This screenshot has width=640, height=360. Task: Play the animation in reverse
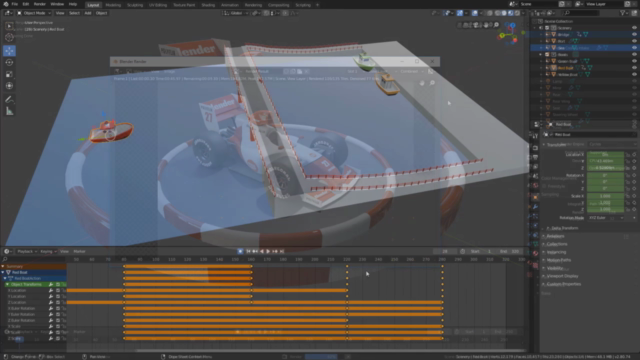[262, 251]
